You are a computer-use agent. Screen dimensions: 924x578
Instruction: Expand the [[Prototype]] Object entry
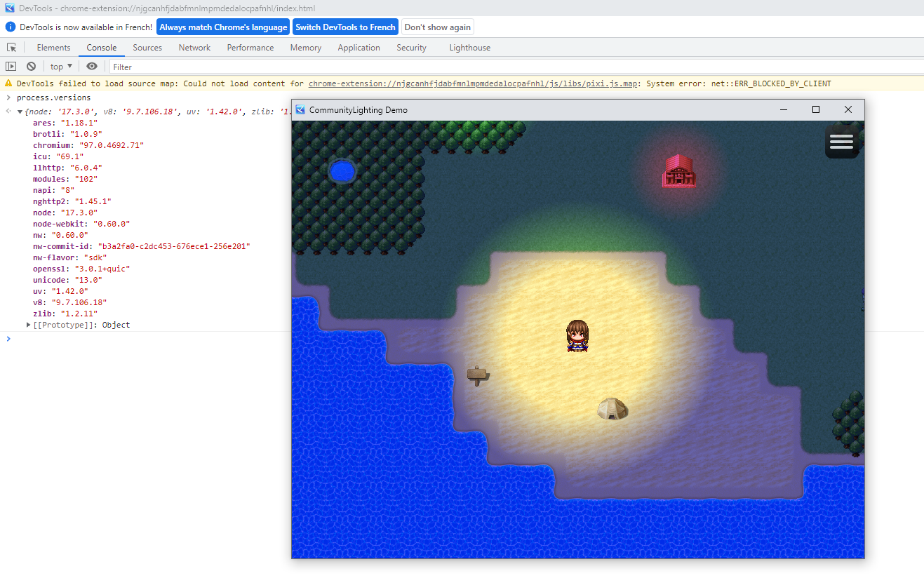[29, 325]
